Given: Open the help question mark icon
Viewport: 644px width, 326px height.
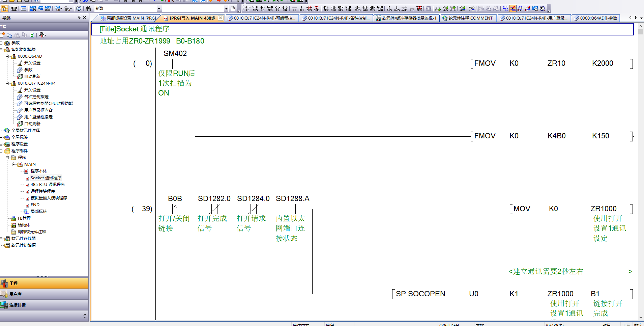Looking at the screenshot, I should [x=79, y=9].
